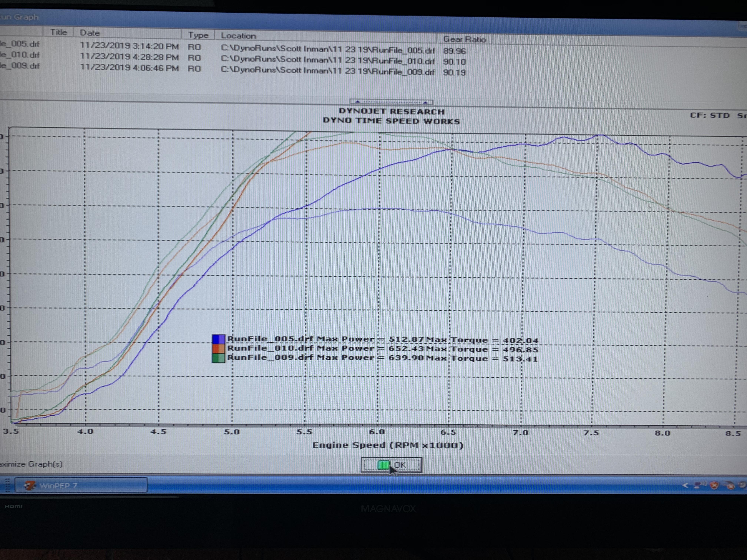The height and width of the screenshot is (560, 747).
Task: Click the blue RunFile_005 legend color swatch
Action: pos(218,339)
